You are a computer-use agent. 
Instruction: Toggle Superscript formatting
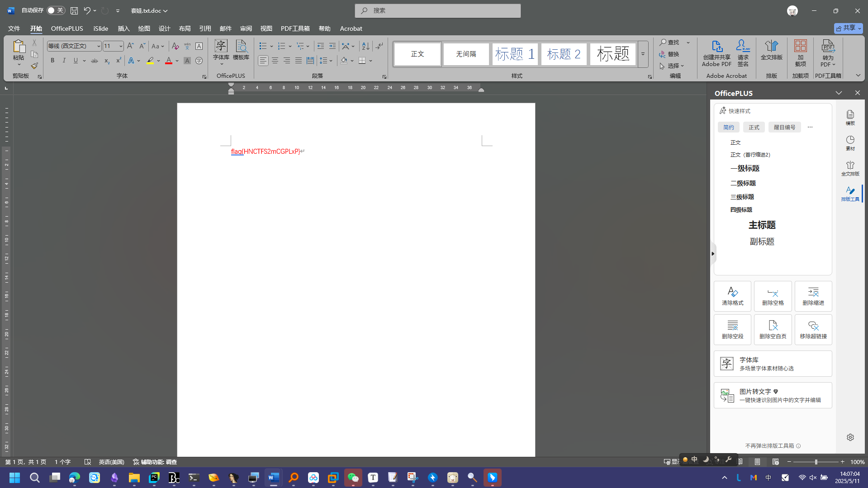119,61
